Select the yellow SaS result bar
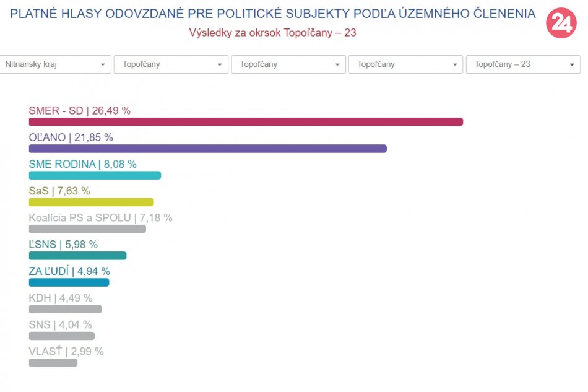Viewport: 588px width, 392px height. [91, 202]
